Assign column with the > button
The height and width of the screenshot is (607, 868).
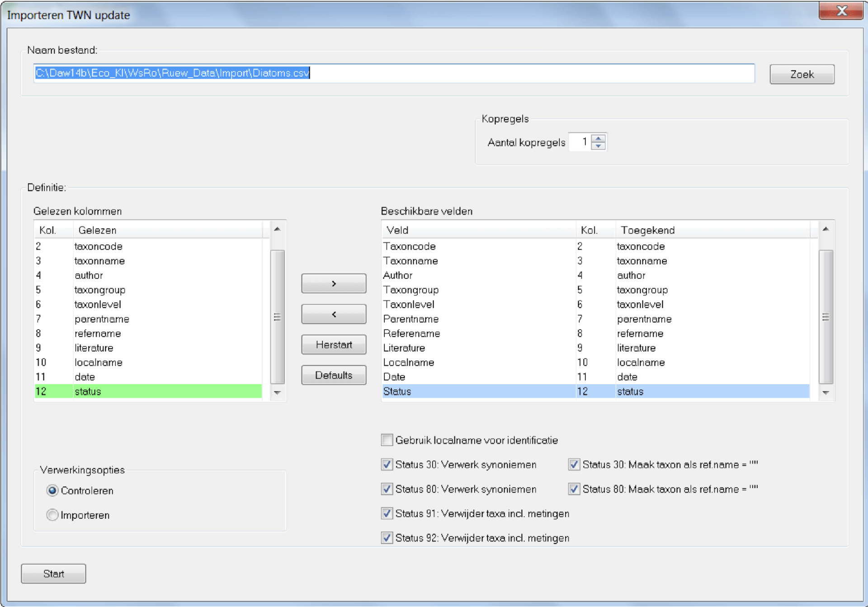point(334,283)
